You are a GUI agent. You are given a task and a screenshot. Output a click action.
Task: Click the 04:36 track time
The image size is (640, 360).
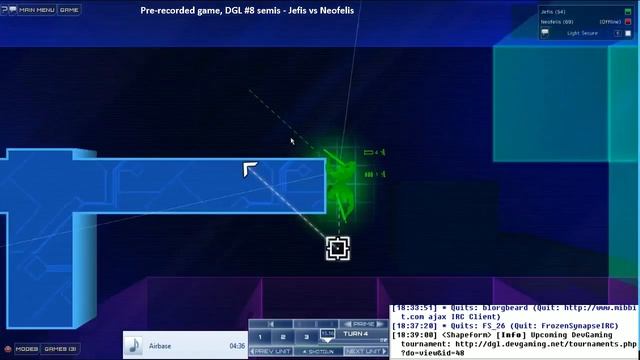click(x=237, y=346)
